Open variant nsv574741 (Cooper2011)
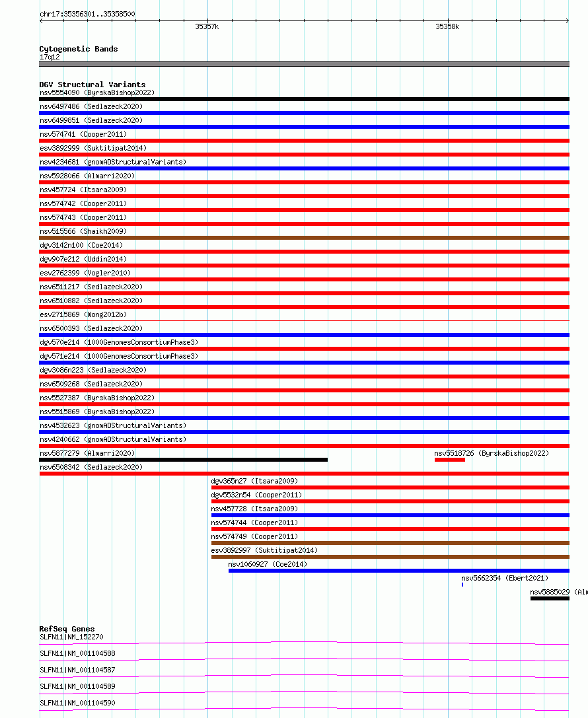The height and width of the screenshot is (718, 588). [x=83, y=134]
